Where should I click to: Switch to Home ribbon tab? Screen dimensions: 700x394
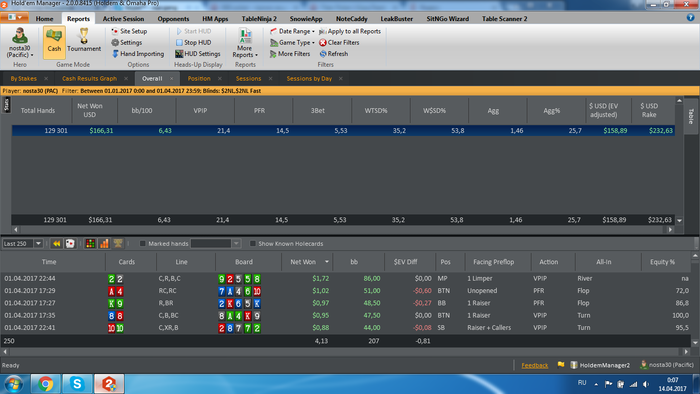[44, 19]
